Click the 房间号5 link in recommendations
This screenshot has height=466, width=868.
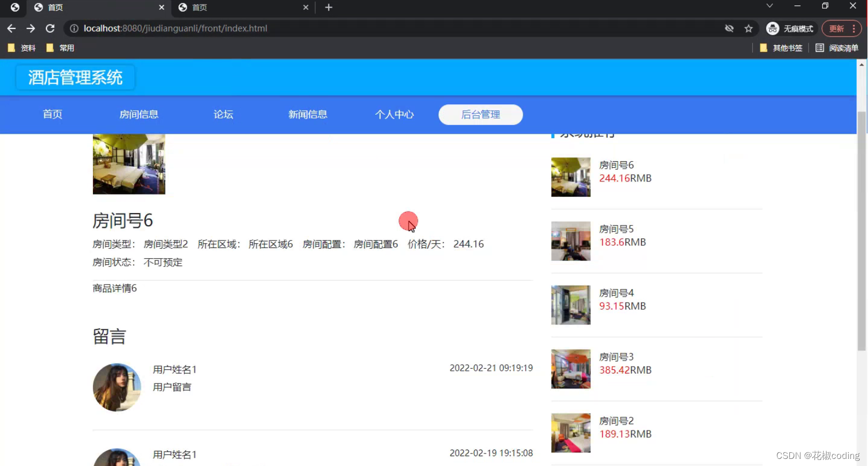coord(616,229)
